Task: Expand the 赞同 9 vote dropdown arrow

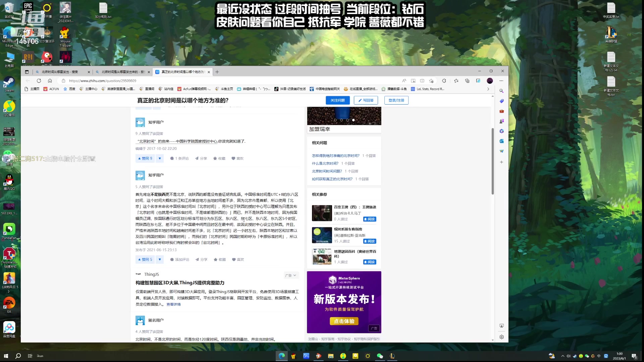Action: coord(160,158)
